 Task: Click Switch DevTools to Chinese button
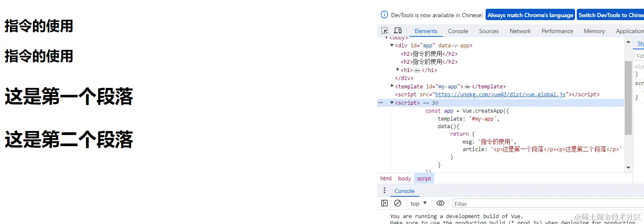pos(611,15)
